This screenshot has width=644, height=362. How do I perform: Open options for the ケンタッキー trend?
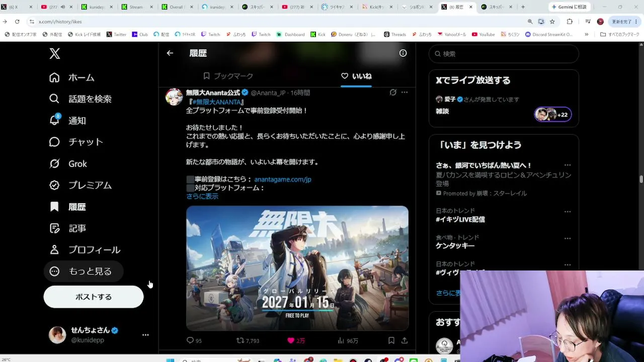click(568, 238)
